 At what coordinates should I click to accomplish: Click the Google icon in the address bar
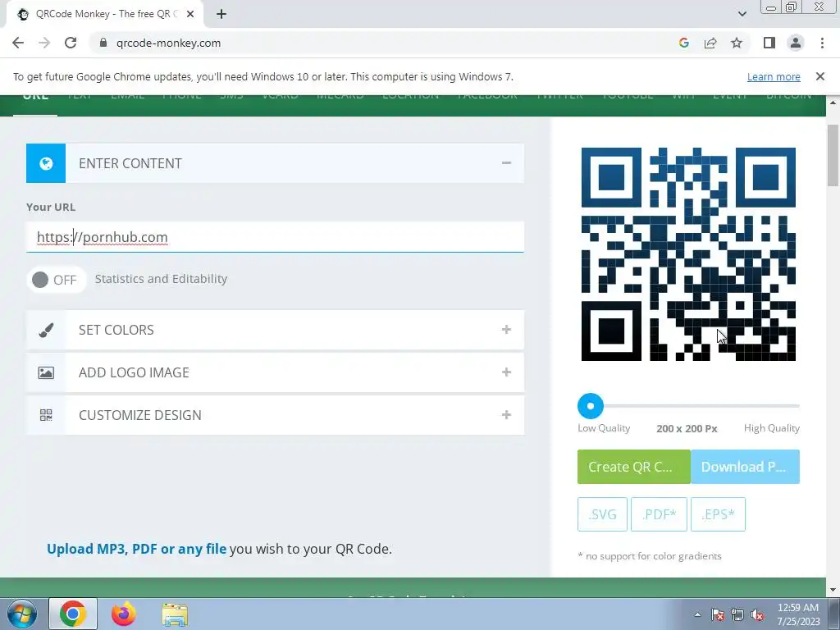683,43
